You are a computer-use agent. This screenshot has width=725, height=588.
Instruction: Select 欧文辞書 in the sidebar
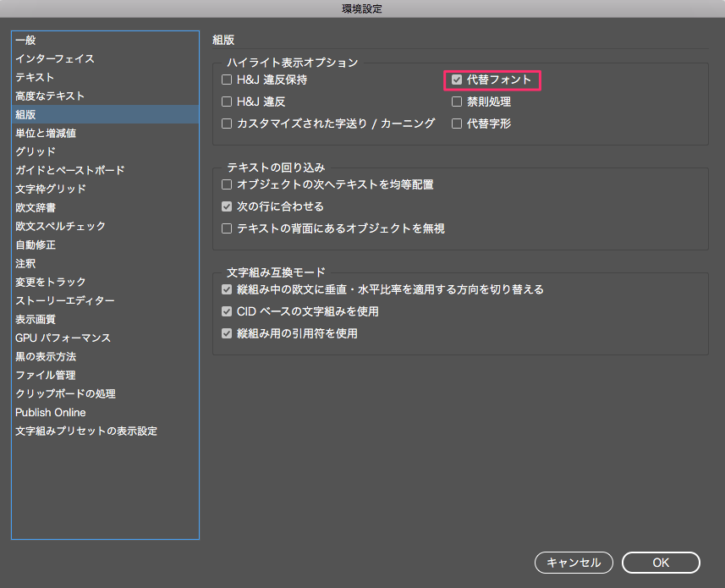click(106, 207)
